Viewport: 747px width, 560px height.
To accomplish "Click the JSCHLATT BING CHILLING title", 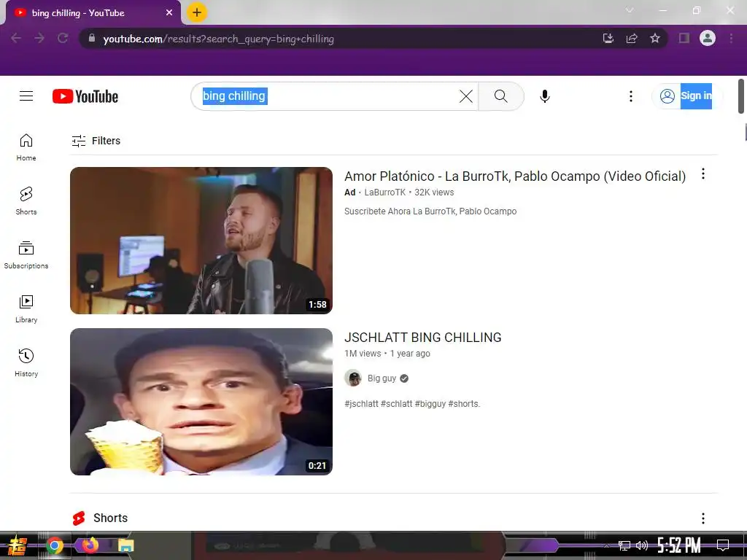I will pos(423,338).
